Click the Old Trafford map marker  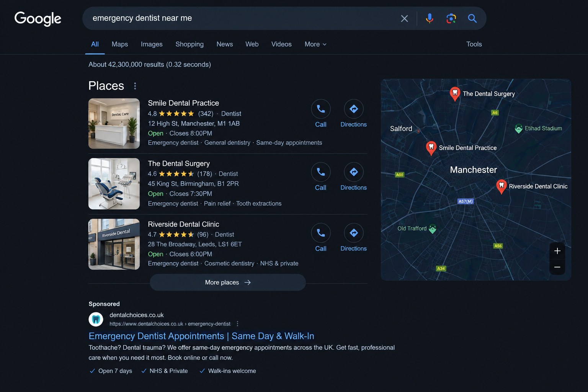pyautogui.click(x=433, y=229)
